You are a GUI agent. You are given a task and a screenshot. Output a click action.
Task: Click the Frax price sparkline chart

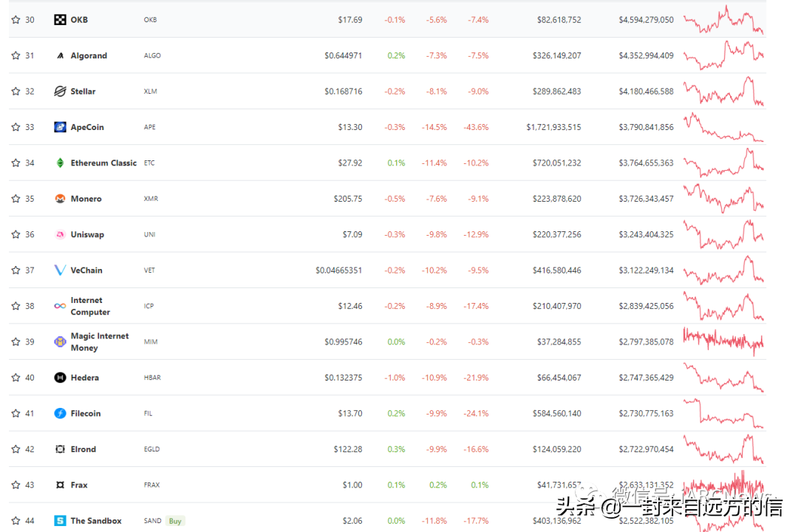723,485
